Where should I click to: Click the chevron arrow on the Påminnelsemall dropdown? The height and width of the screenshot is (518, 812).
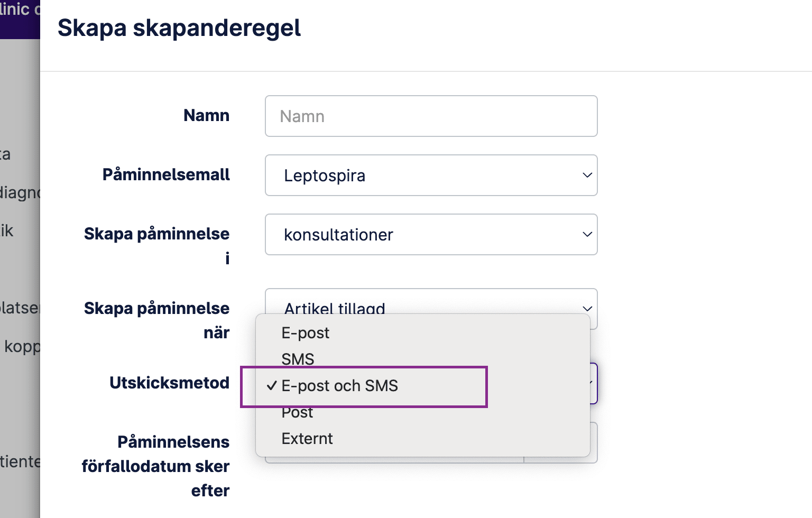[x=587, y=175]
